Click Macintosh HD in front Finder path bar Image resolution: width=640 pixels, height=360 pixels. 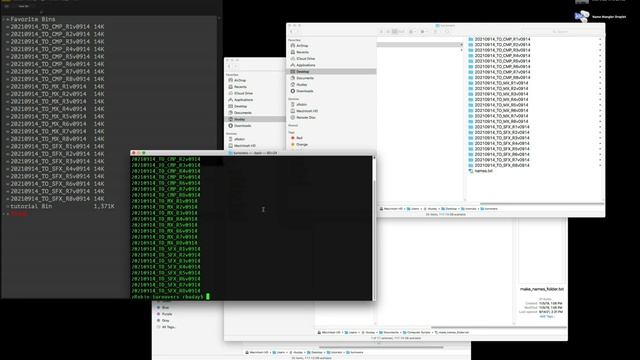[391, 209]
